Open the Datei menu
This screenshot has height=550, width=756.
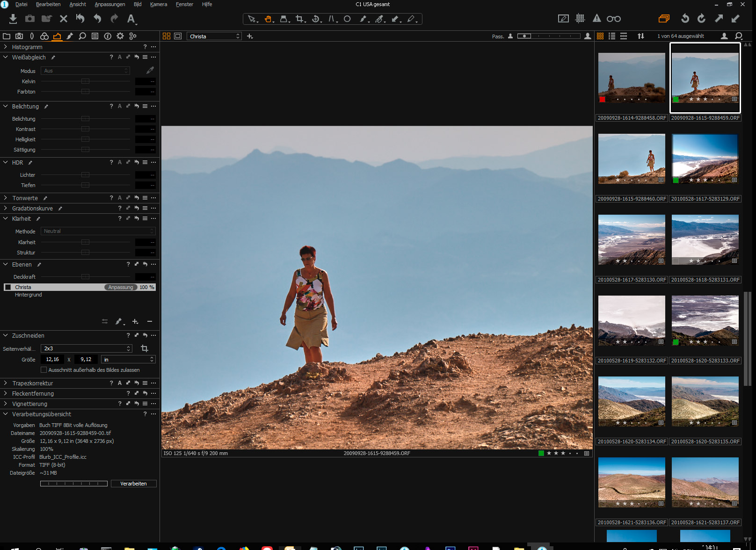pyautogui.click(x=21, y=4)
